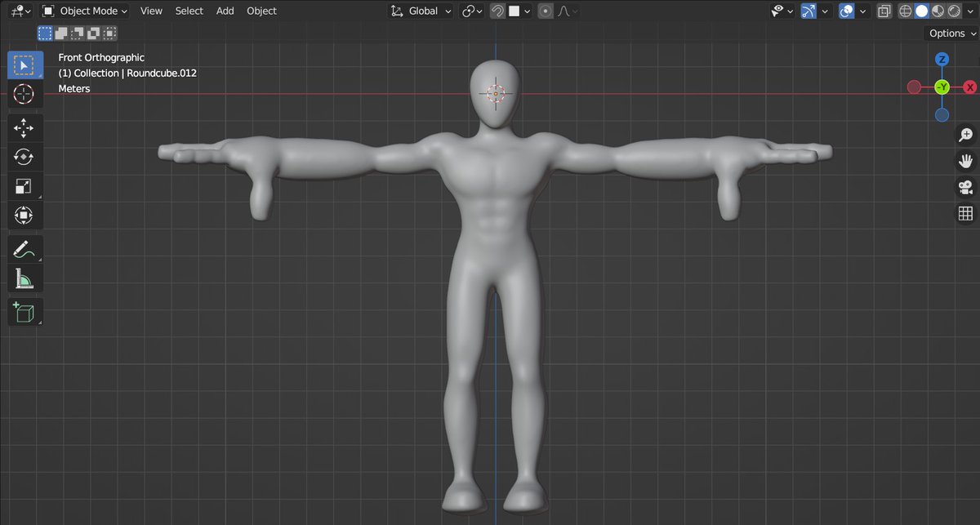Set selection mode to extend
This screenshot has width=980, height=525.
(x=61, y=33)
